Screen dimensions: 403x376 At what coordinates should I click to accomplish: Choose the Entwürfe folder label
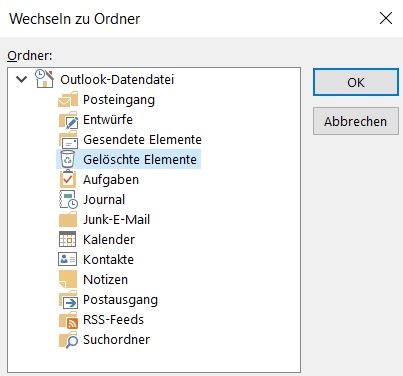click(108, 119)
